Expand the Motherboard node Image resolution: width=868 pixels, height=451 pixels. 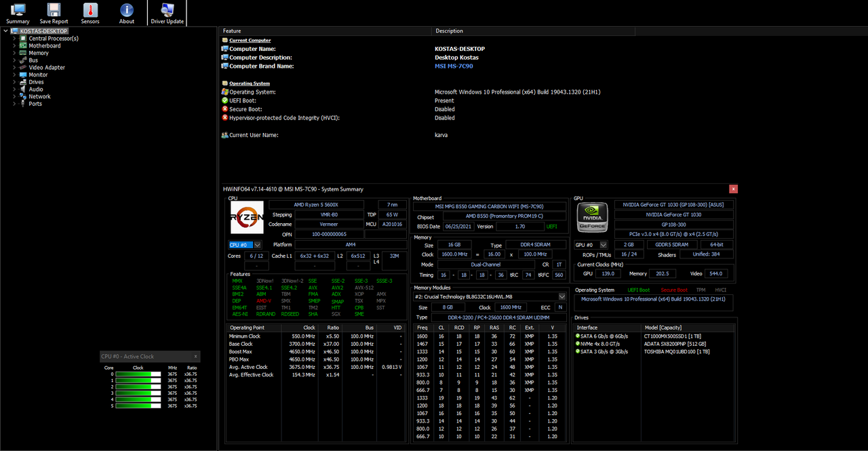(14, 45)
